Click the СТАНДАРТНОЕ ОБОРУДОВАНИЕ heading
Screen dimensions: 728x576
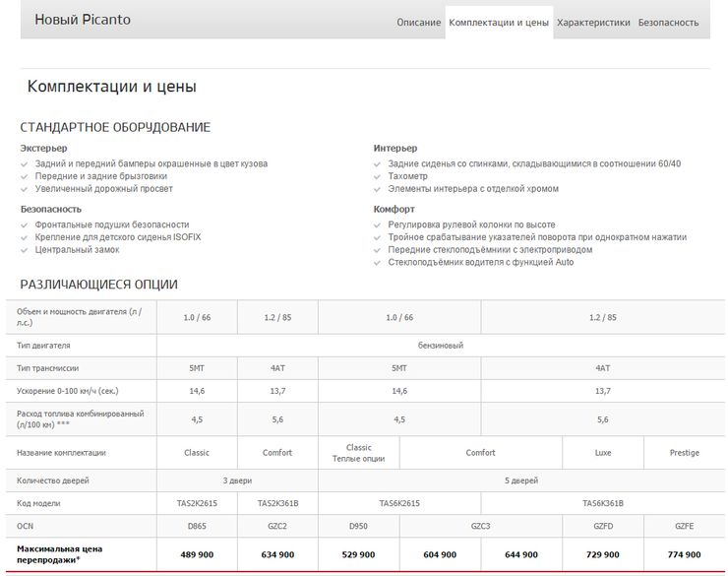point(115,127)
